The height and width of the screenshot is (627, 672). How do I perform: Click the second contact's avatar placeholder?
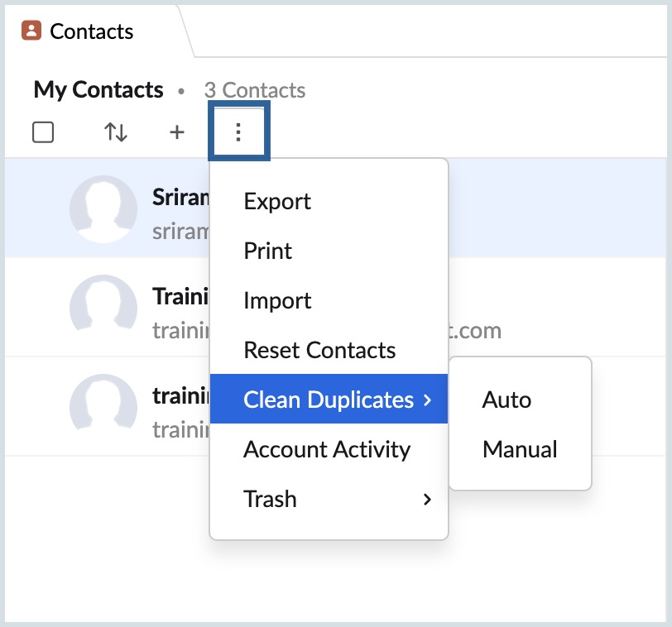[103, 308]
